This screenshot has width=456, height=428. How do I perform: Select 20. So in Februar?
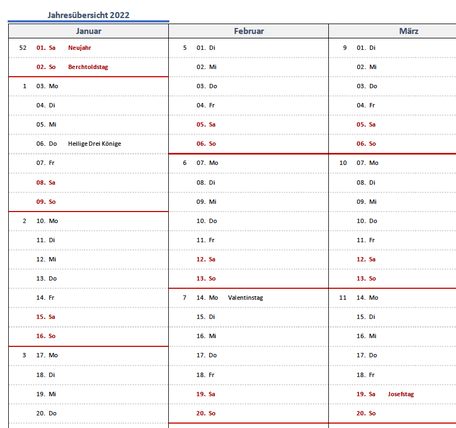pos(206,413)
